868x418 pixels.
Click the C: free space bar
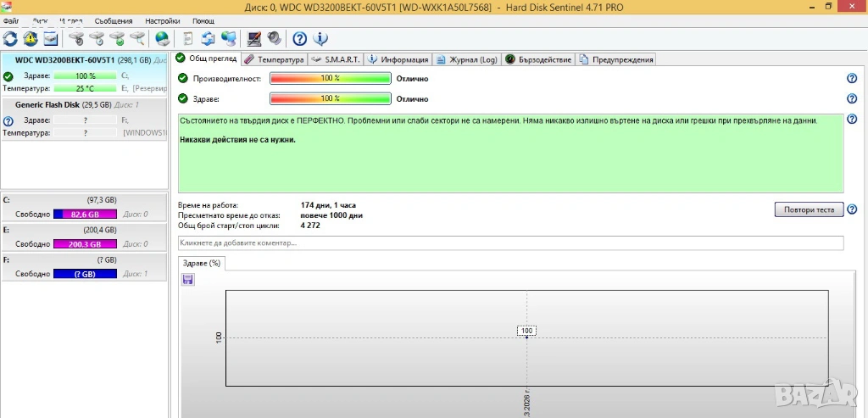[x=86, y=215]
